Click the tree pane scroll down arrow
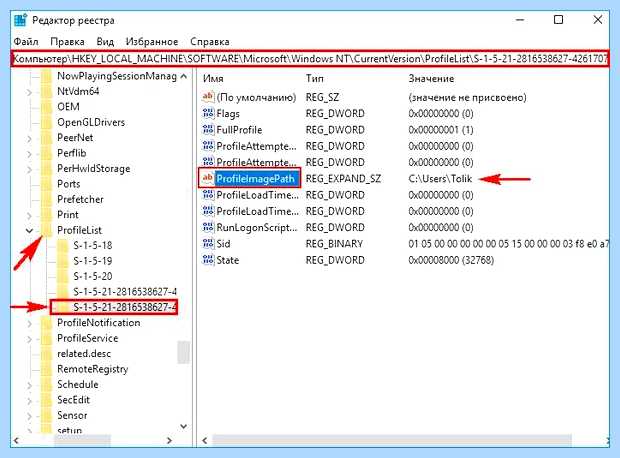Viewport: 620px width, 458px height. [x=183, y=426]
